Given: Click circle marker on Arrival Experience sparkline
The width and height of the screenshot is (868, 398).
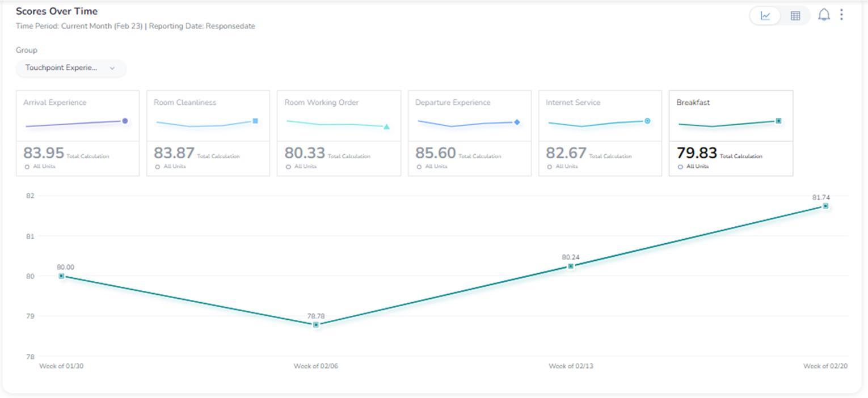Looking at the screenshot, I should (125, 121).
